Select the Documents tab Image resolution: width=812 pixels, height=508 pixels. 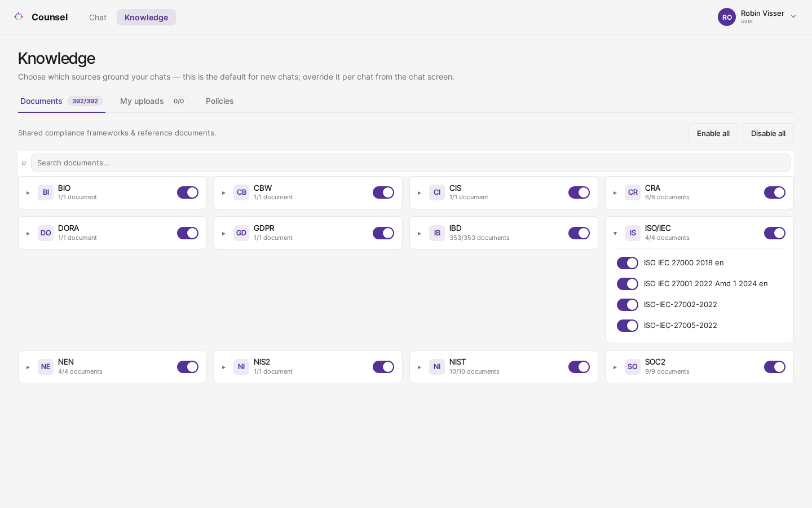[61, 101]
